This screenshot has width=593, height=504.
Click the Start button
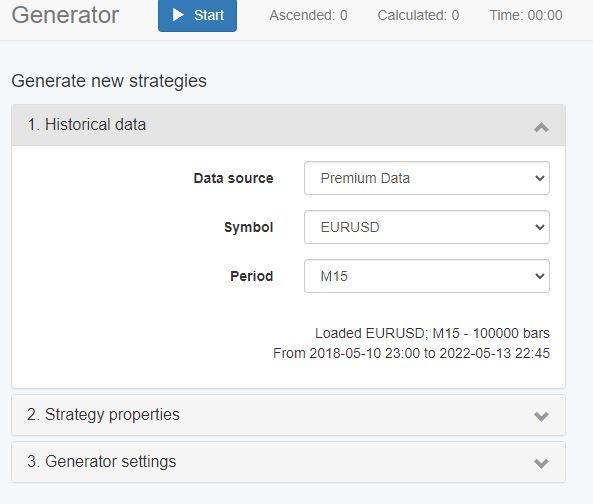point(197,16)
